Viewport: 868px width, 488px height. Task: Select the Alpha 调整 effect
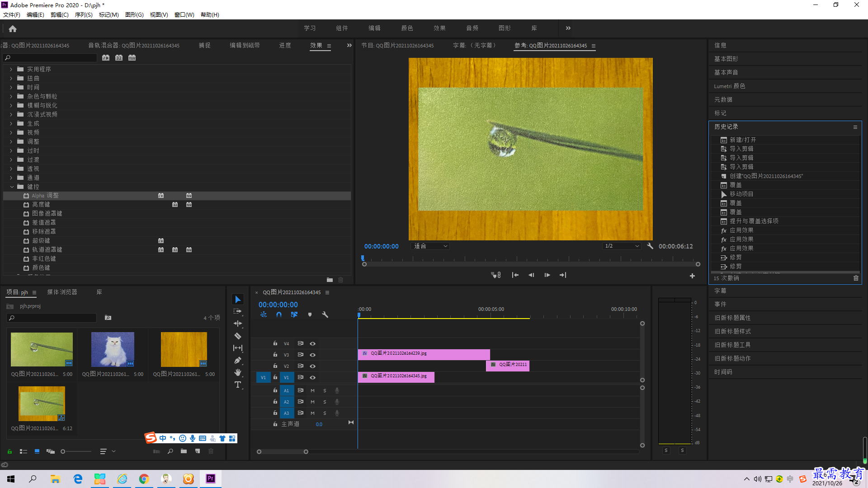[x=177, y=196]
